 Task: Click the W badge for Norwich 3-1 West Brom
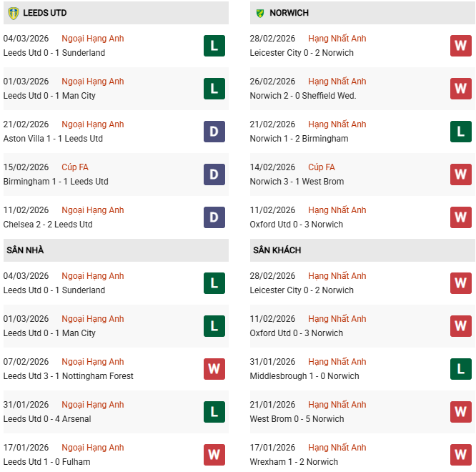[x=460, y=174]
